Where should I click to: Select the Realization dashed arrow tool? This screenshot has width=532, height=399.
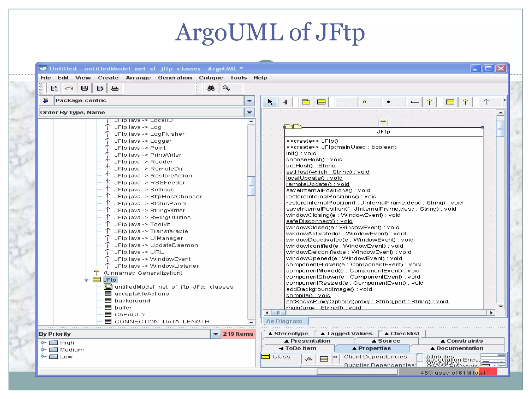tap(465, 102)
